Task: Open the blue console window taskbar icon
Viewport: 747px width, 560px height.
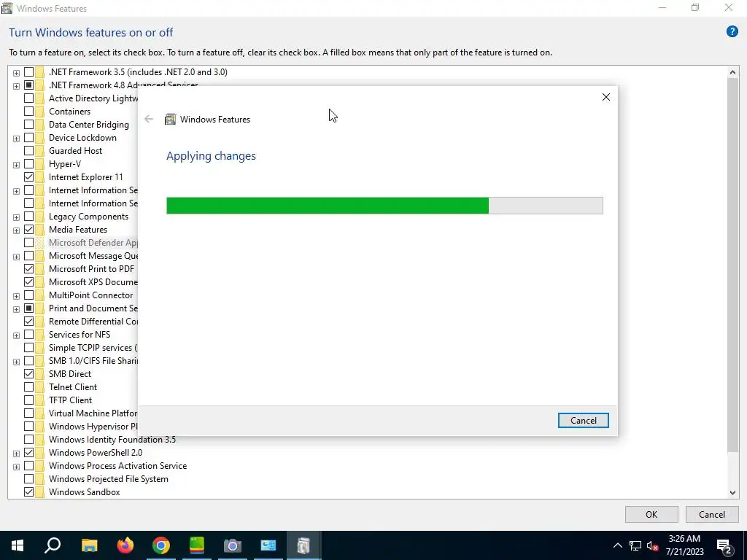Action: tap(268, 545)
